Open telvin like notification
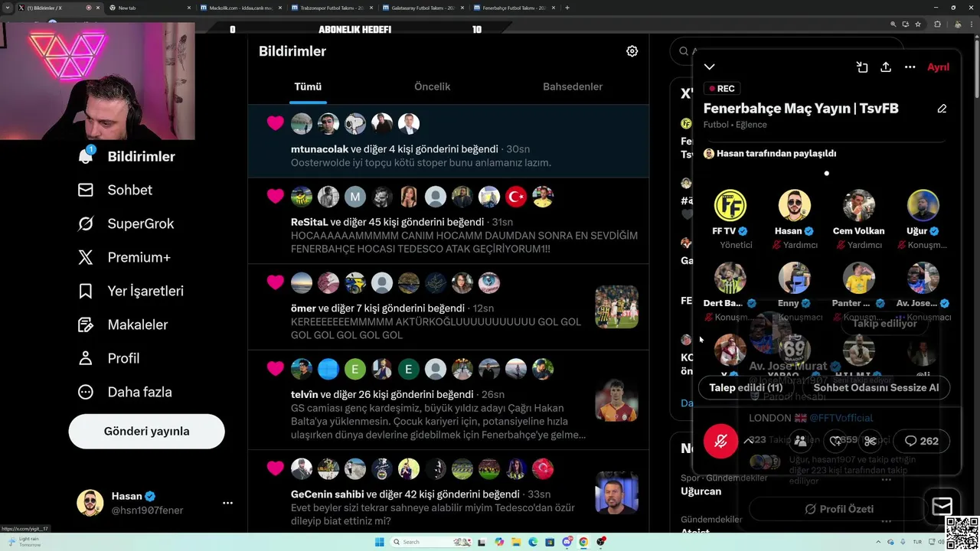Viewport: 980px width, 551px height. 449,400
